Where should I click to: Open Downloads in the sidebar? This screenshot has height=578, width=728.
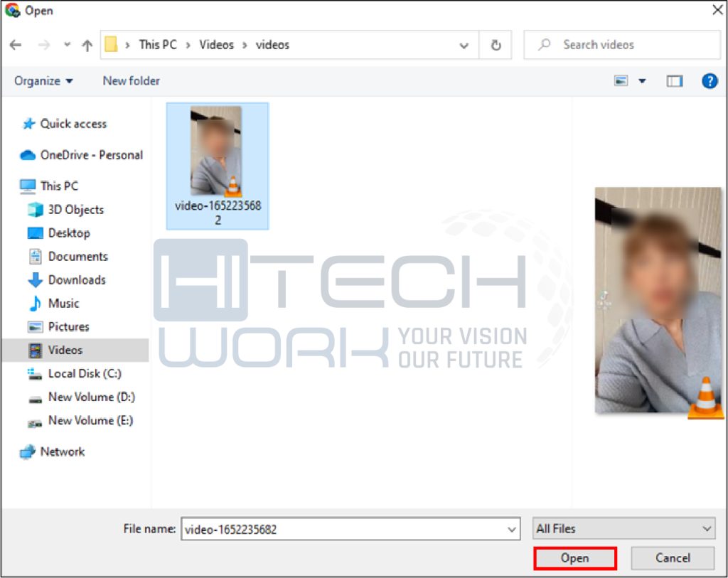66,279
